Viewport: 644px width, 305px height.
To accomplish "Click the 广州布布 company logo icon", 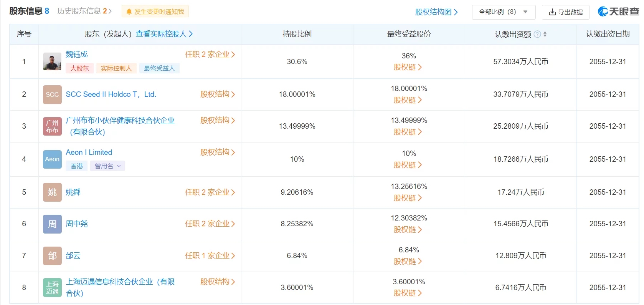I will [x=52, y=126].
